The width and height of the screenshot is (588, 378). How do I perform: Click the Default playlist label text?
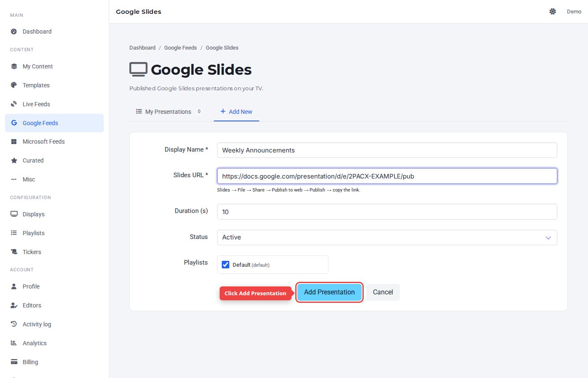click(251, 265)
